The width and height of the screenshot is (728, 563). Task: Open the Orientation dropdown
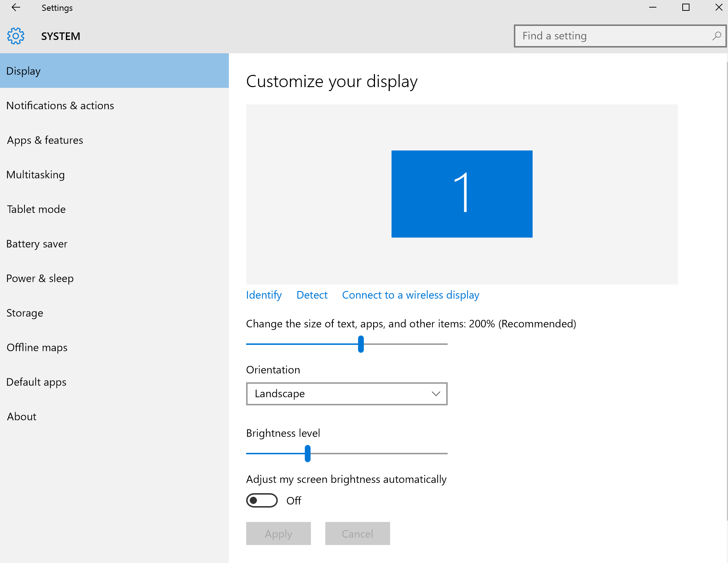click(x=347, y=394)
